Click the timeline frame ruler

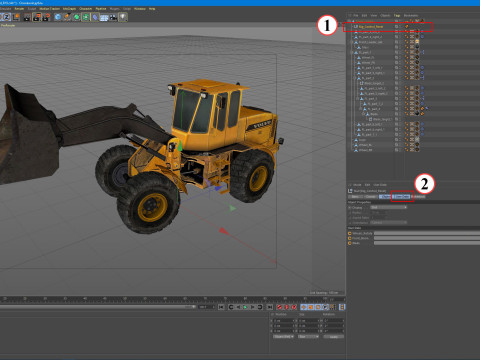point(173,299)
